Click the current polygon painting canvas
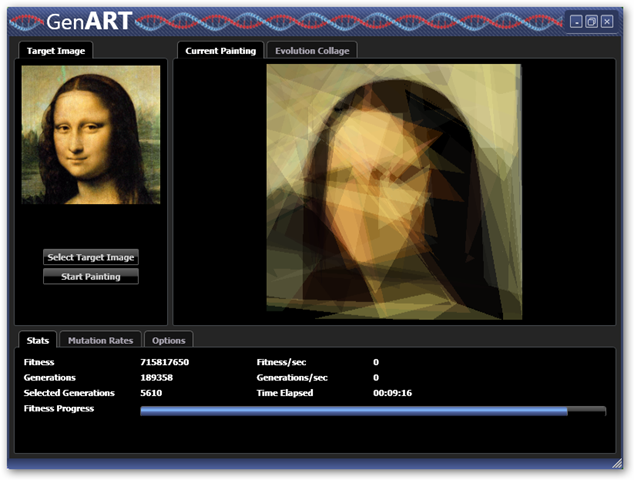 point(394,192)
